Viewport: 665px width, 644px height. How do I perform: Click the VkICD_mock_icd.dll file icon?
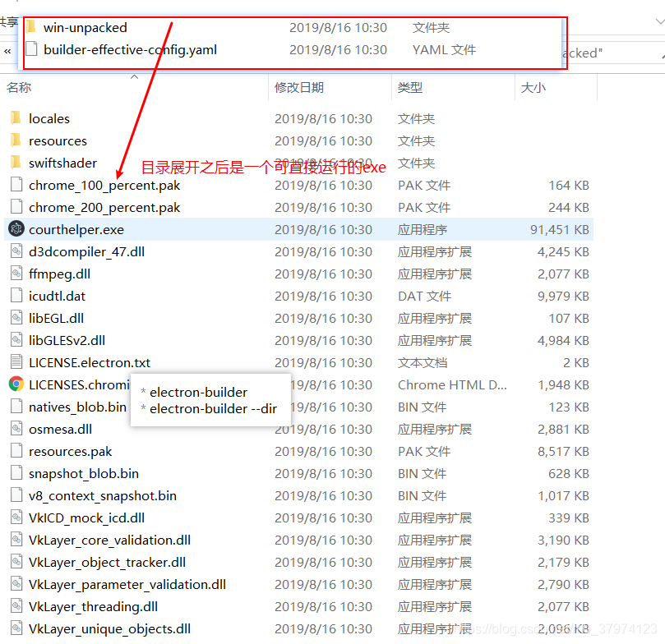pos(16,517)
